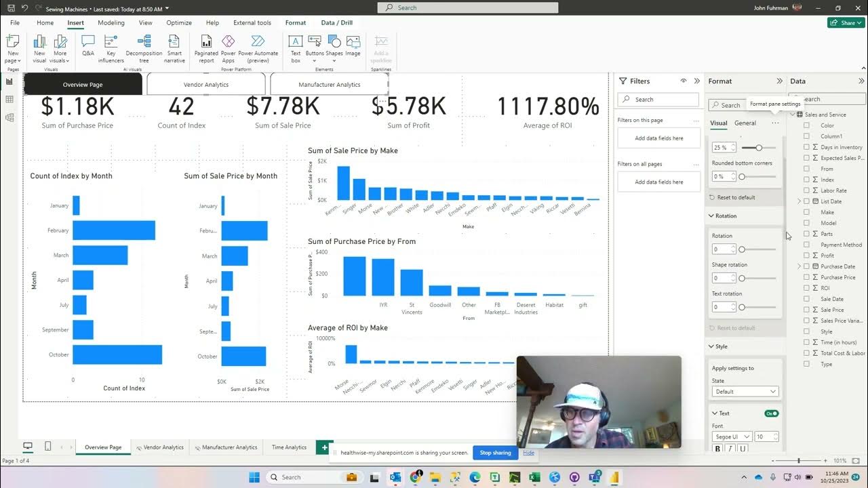Insert Power Automate visual
Screen dimensions: 868x488
pyautogui.click(x=258, y=48)
